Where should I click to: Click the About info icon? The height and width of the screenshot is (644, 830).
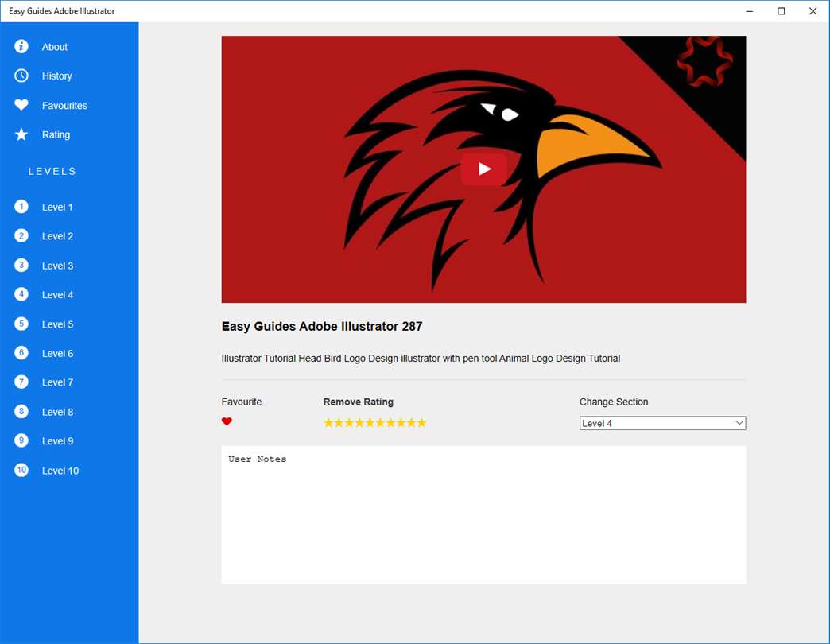pos(21,47)
